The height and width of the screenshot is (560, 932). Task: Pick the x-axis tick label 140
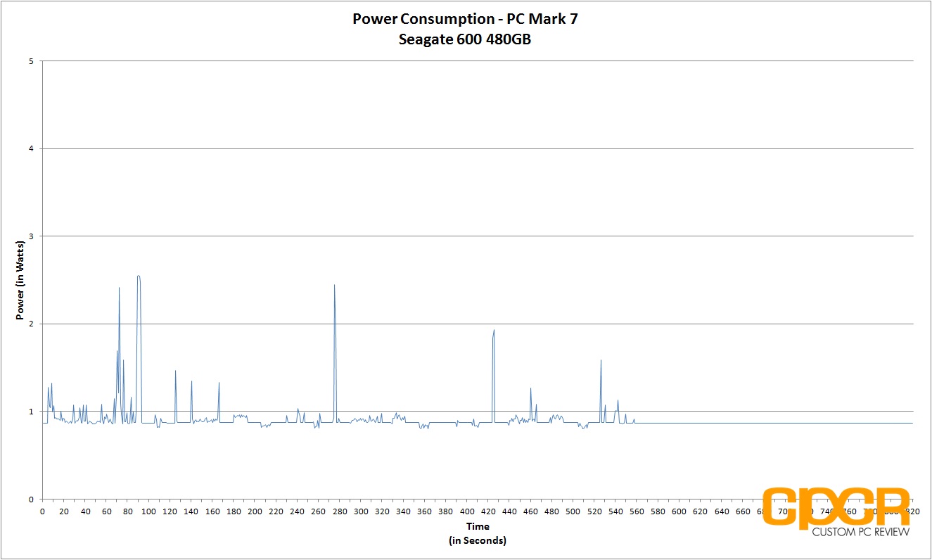(191, 511)
